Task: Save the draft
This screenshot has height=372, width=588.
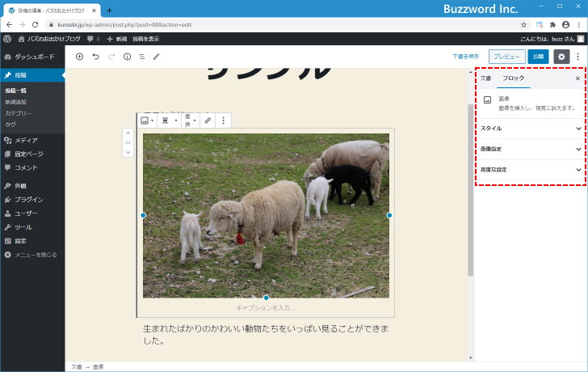Action: click(465, 57)
